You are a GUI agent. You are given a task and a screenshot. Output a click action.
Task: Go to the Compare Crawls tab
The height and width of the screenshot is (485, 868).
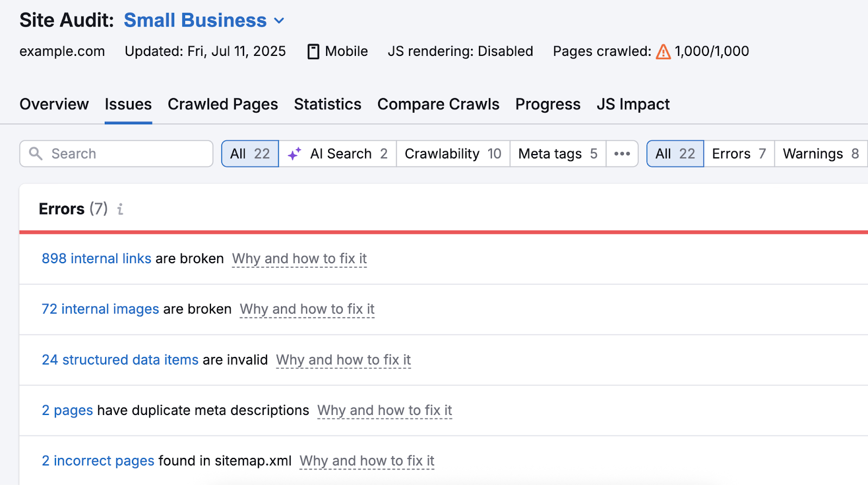coord(438,104)
